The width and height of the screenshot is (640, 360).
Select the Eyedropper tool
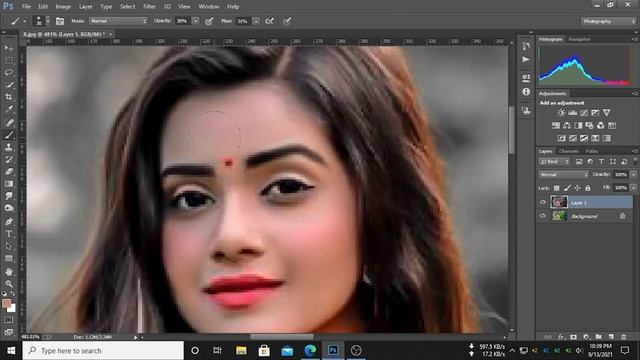click(9, 109)
